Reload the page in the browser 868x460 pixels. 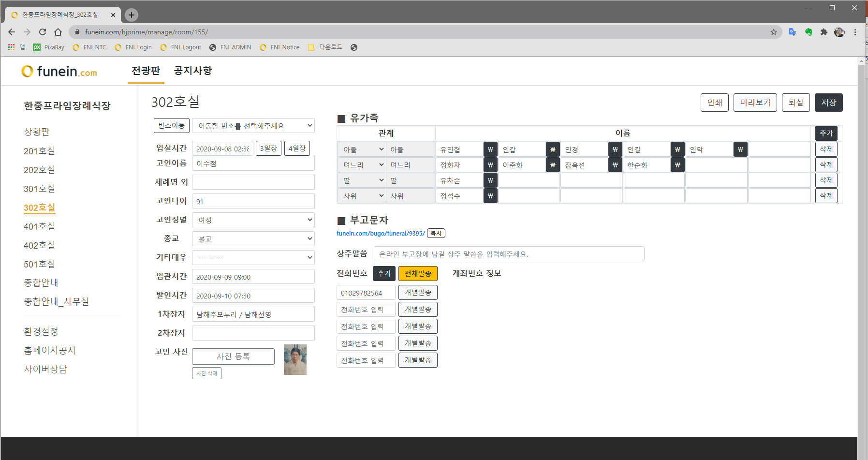pos(43,32)
